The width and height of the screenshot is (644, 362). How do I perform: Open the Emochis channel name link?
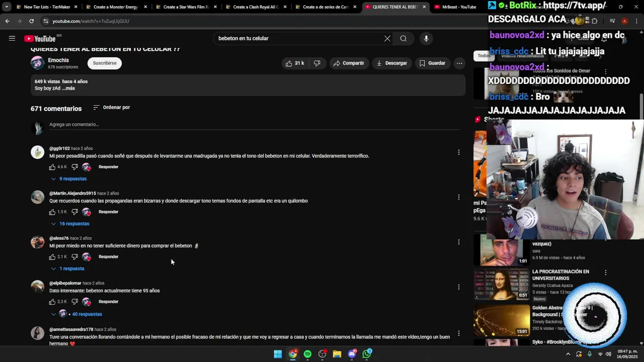click(58, 60)
